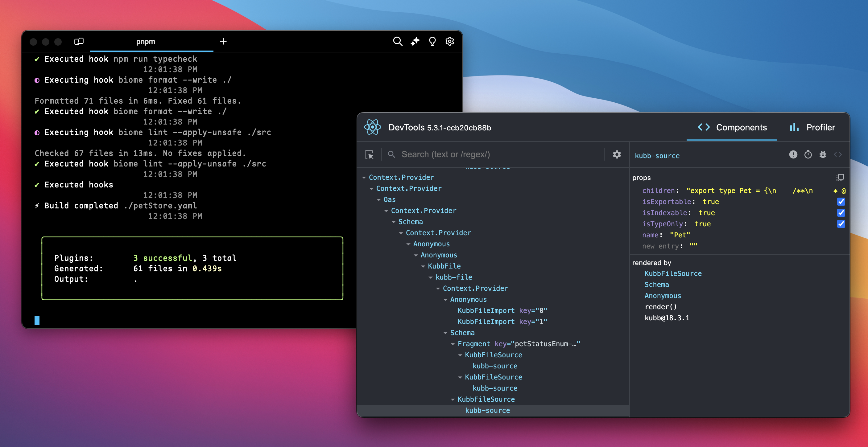Click the error boundary exclamation icon
Image resolution: width=868 pixels, height=447 pixels.
coord(793,154)
